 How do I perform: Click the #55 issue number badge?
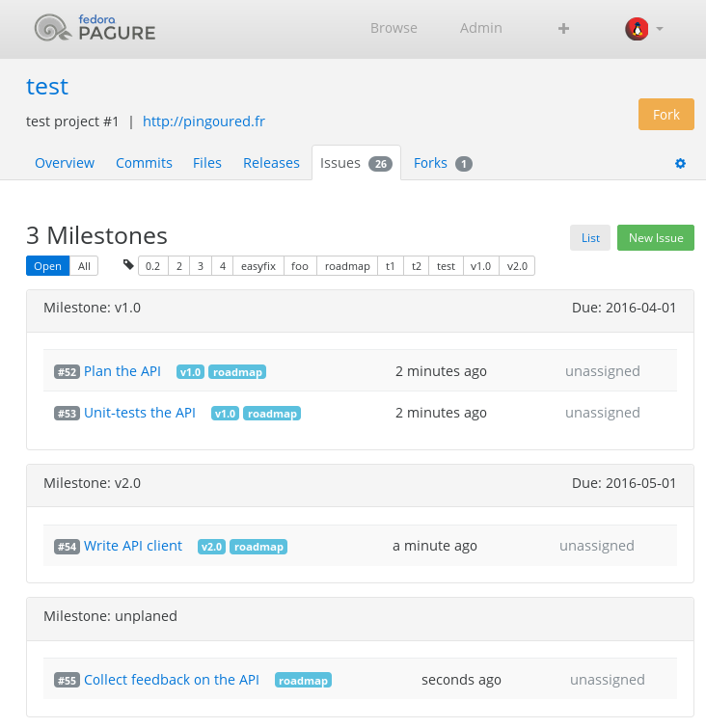67,681
